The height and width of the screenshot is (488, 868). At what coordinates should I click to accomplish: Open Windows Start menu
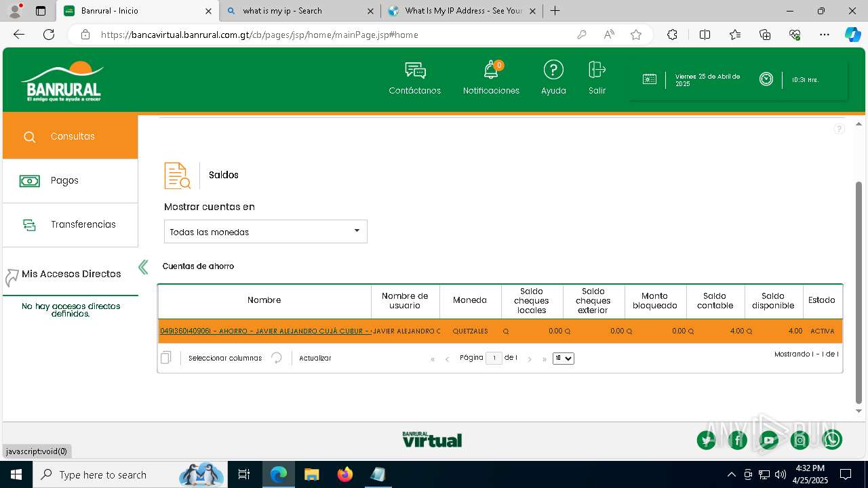pyautogui.click(x=16, y=474)
